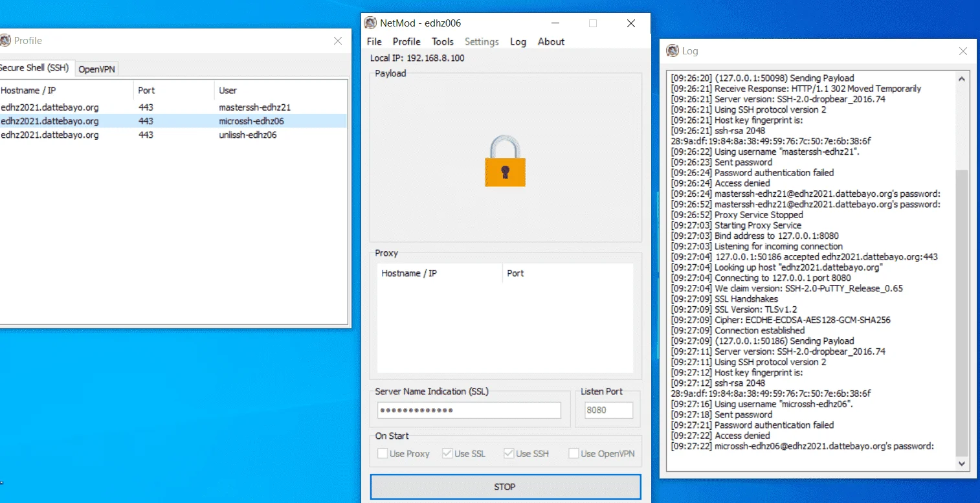Maximize the NetMod window

pos(593,23)
